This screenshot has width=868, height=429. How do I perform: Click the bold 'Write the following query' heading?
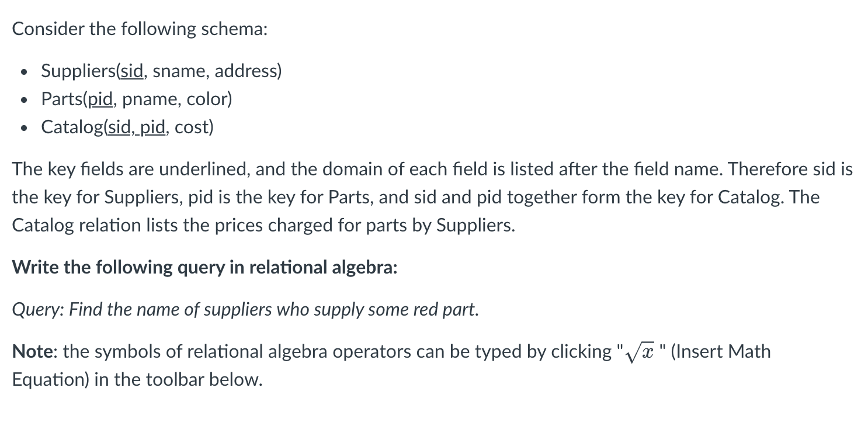pos(205,268)
